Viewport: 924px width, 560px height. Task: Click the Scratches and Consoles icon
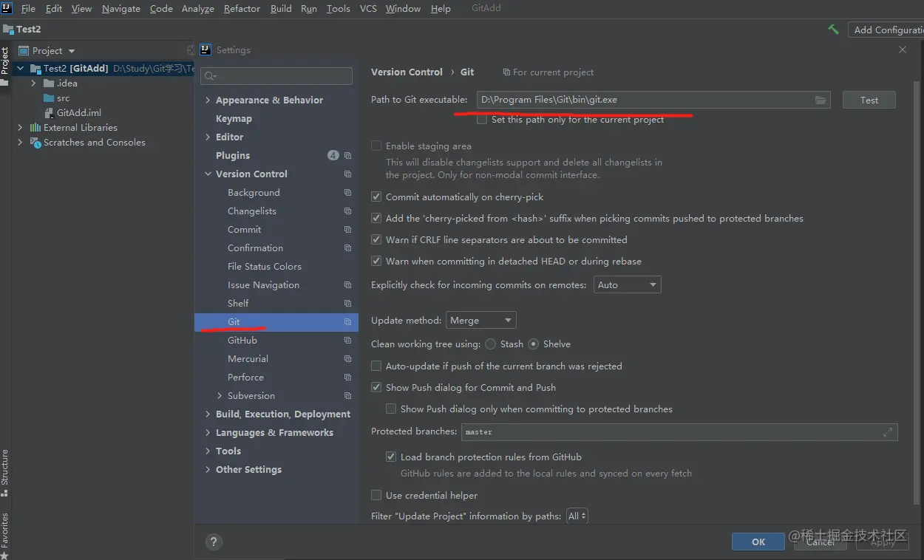pyautogui.click(x=35, y=143)
